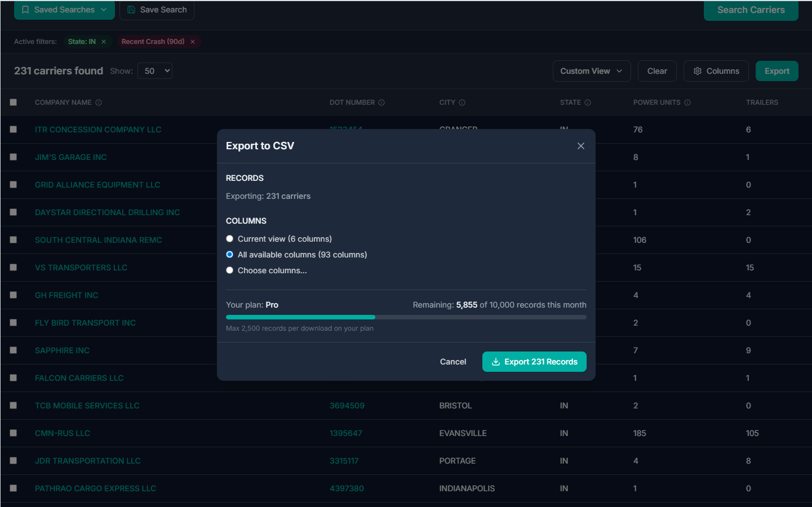Open the Saved Searches dropdown
Image resolution: width=812 pixels, height=507 pixels.
click(x=64, y=10)
